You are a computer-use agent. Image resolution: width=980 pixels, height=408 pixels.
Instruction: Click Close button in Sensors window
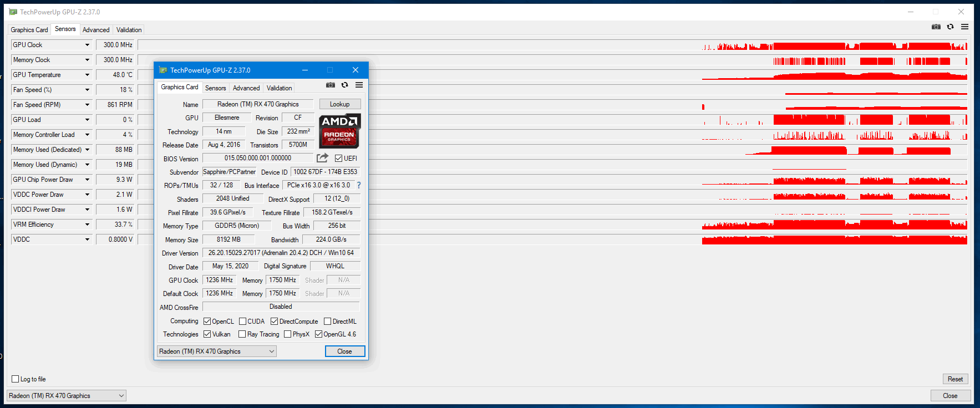950,396
